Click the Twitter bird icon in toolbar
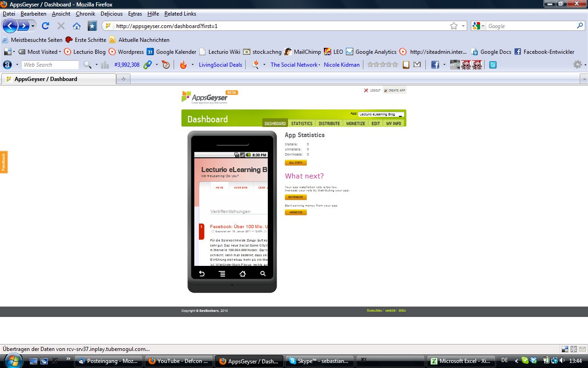 (x=492, y=65)
